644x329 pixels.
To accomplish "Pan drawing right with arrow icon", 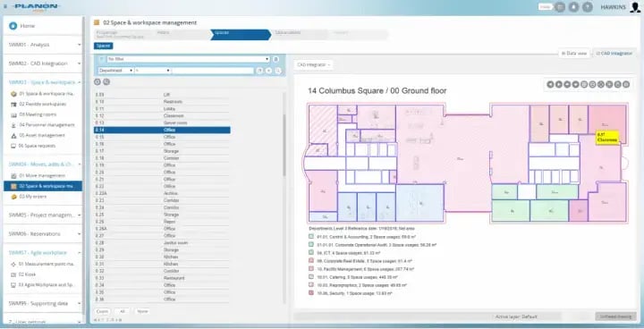I will click(559, 84).
